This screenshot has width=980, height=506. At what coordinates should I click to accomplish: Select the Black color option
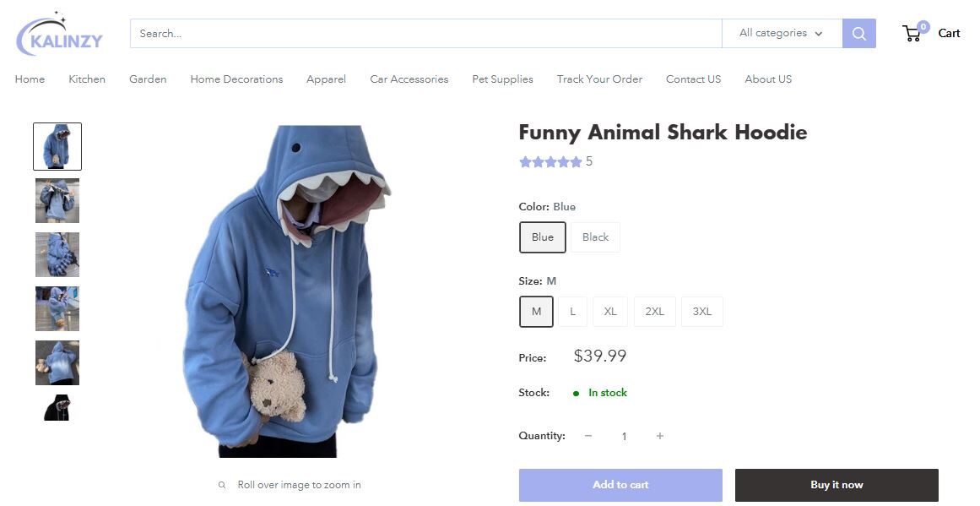pos(595,237)
